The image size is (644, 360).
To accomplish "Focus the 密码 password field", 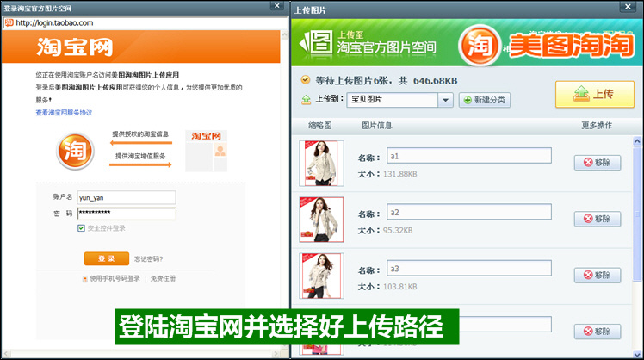I will [127, 214].
